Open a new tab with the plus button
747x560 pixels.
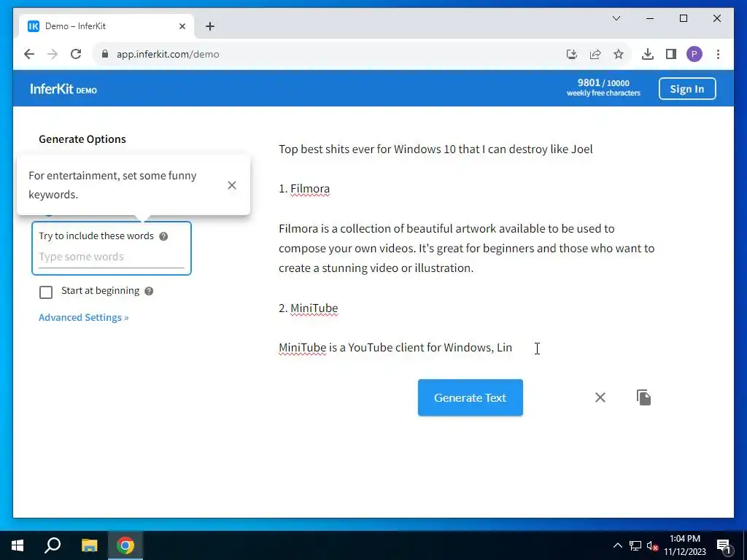click(210, 26)
